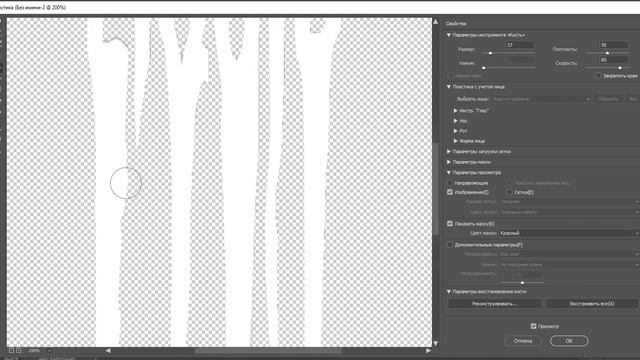Image resolution: width=640 pixels, height=360 pixels.
Task: Click the Все button beside Сбросить
Action: point(633,99)
